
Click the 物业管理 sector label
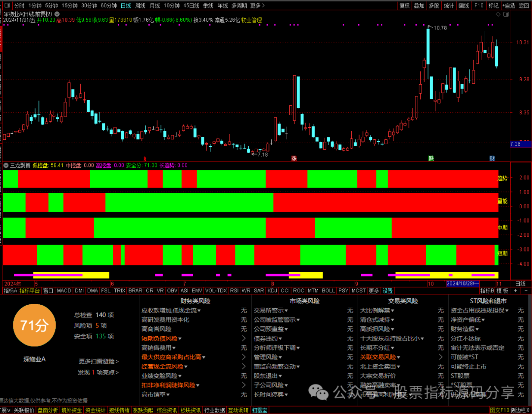(x=251, y=20)
